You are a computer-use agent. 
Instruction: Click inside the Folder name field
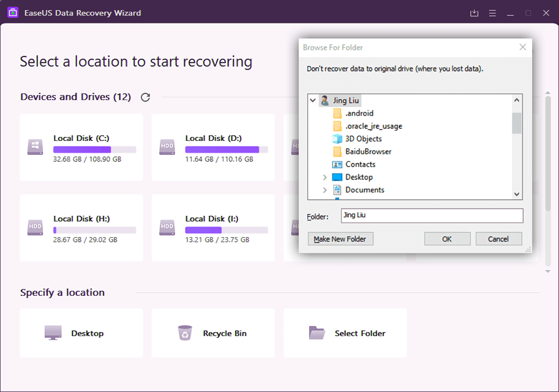click(x=431, y=216)
